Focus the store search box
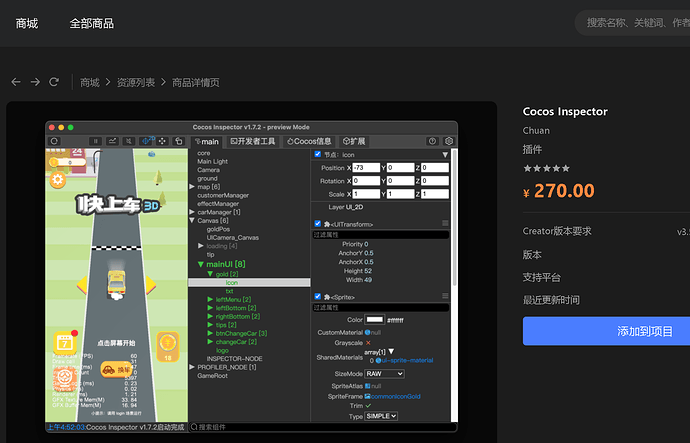690x443 pixels. pyautogui.click(x=632, y=23)
